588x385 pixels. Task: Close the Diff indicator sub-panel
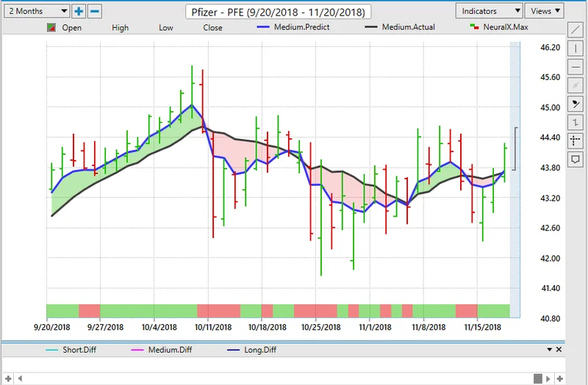559,350
